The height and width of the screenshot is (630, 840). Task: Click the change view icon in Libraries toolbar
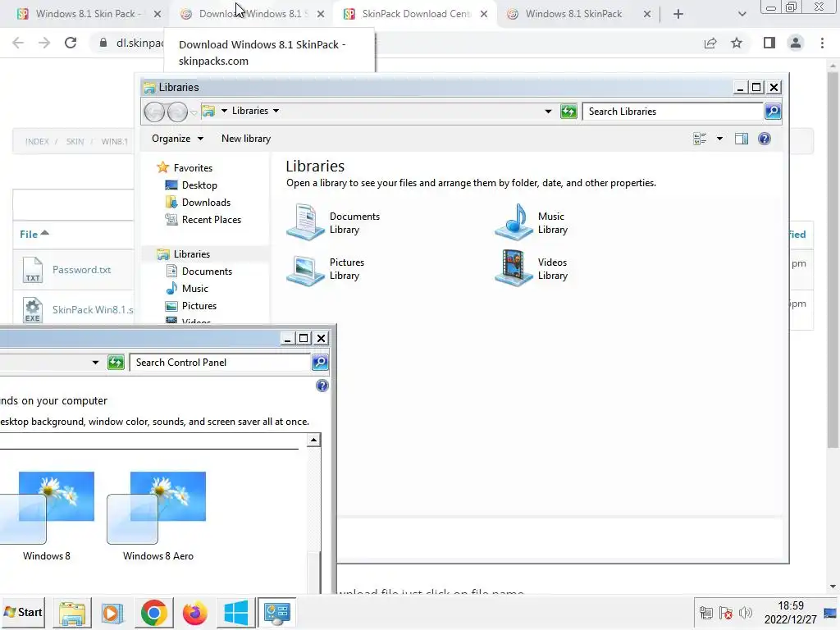(x=700, y=139)
